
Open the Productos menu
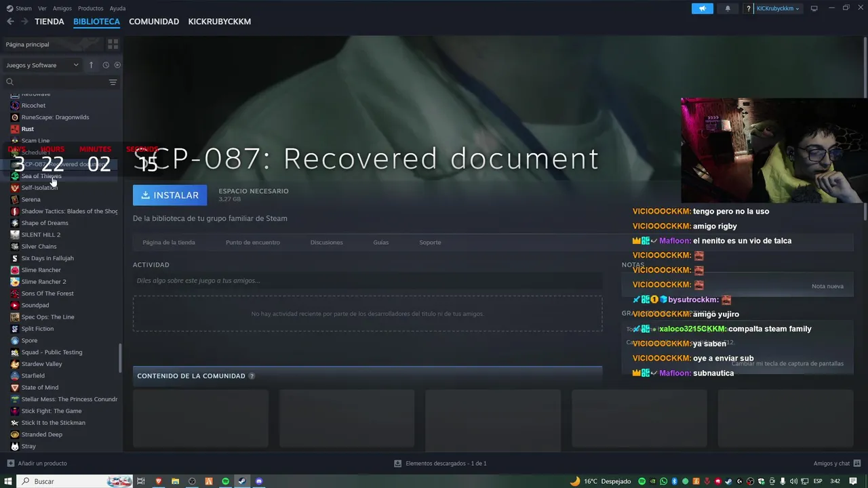click(x=90, y=8)
